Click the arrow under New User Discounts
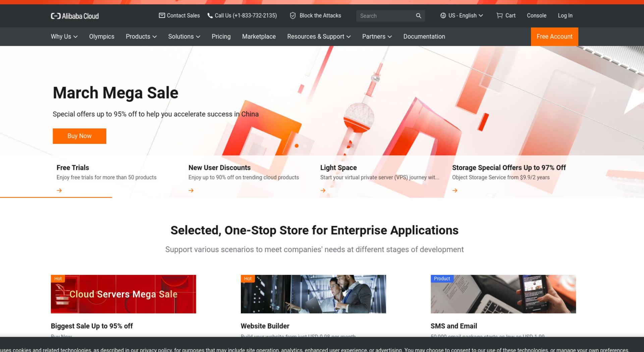 (191, 190)
